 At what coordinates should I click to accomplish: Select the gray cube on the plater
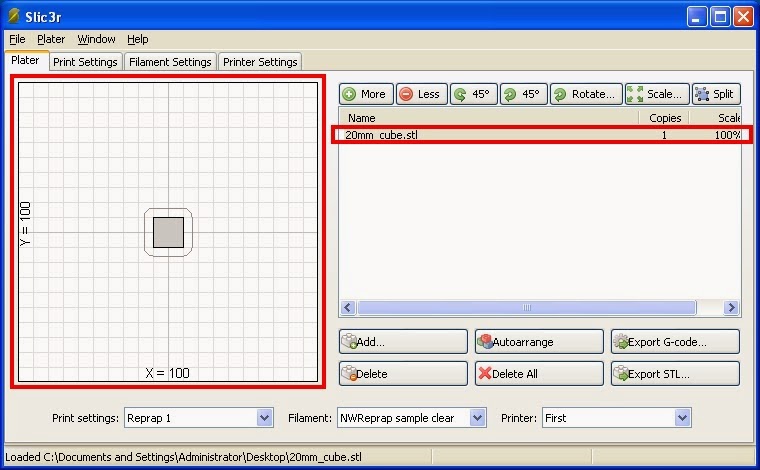pyautogui.click(x=168, y=232)
